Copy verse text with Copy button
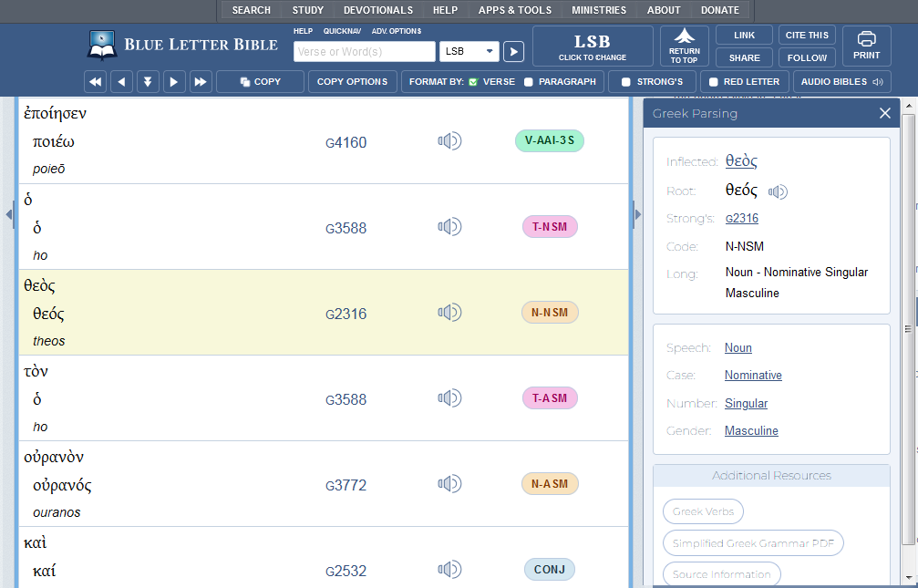The height and width of the screenshot is (588, 918). pos(260,82)
